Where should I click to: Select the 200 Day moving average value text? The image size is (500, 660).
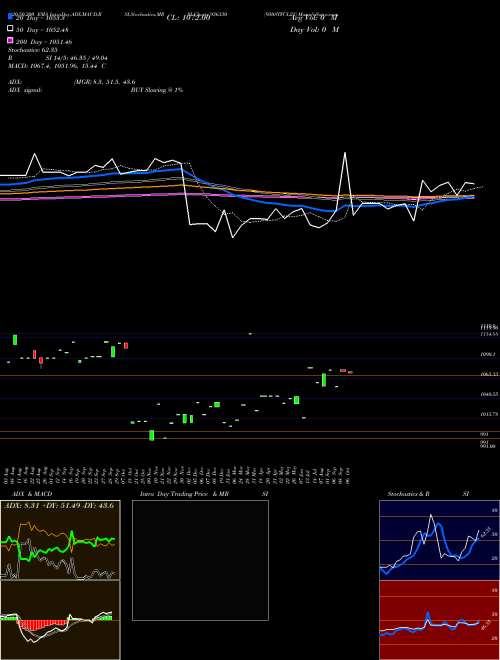click(x=44, y=42)
